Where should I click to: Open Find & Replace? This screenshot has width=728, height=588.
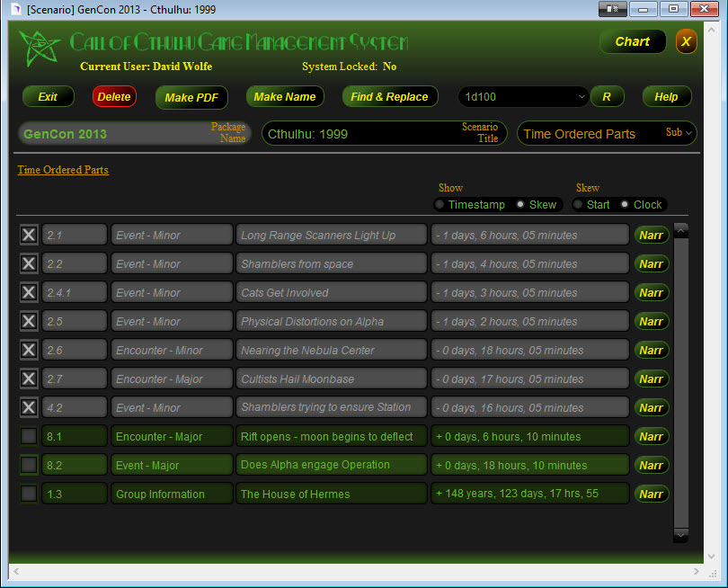tap(389, 96)
